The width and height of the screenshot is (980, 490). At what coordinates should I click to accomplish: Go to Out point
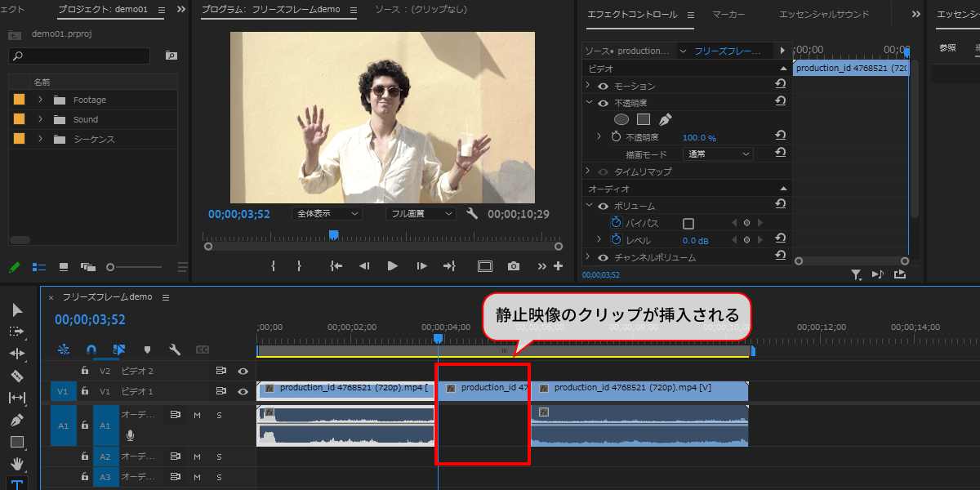[449, 265]
